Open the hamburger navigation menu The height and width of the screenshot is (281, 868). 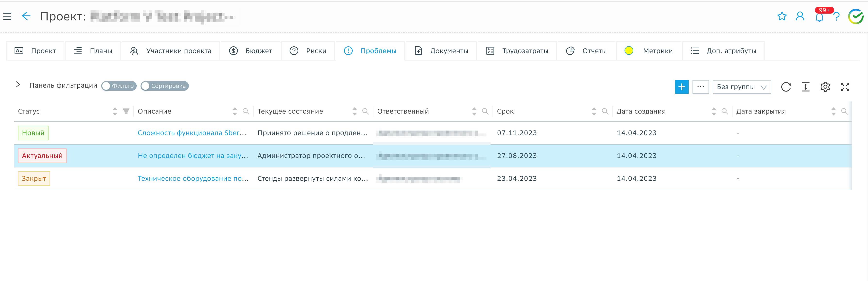coord(8,16)
